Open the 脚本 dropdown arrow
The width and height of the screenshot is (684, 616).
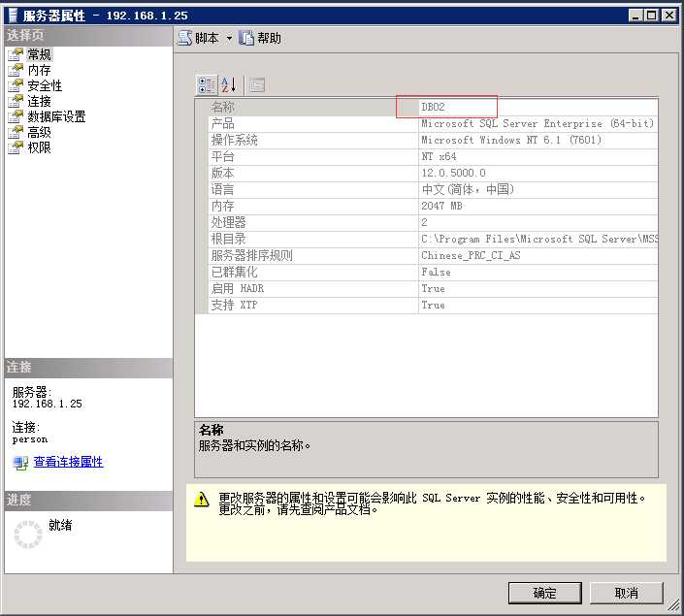click(229, 39)
